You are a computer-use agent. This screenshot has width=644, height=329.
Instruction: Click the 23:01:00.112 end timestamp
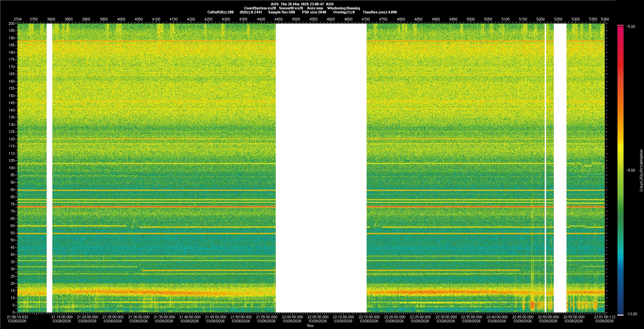(x=604, y=317)
